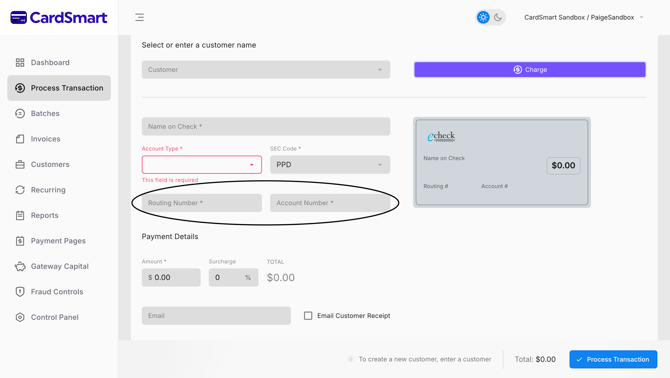The image size is (670, 378).
Task: Expand the SEC Code PPD dropdown
Action: pyautogui.click(x=330, y=164)
